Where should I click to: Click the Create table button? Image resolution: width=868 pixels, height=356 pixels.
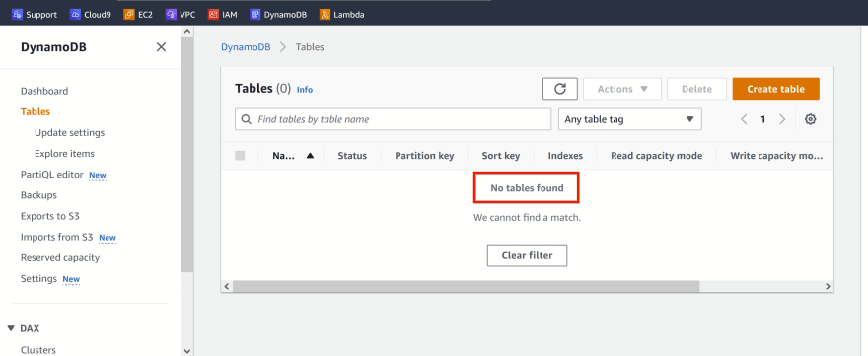click(x=775, y=89)
